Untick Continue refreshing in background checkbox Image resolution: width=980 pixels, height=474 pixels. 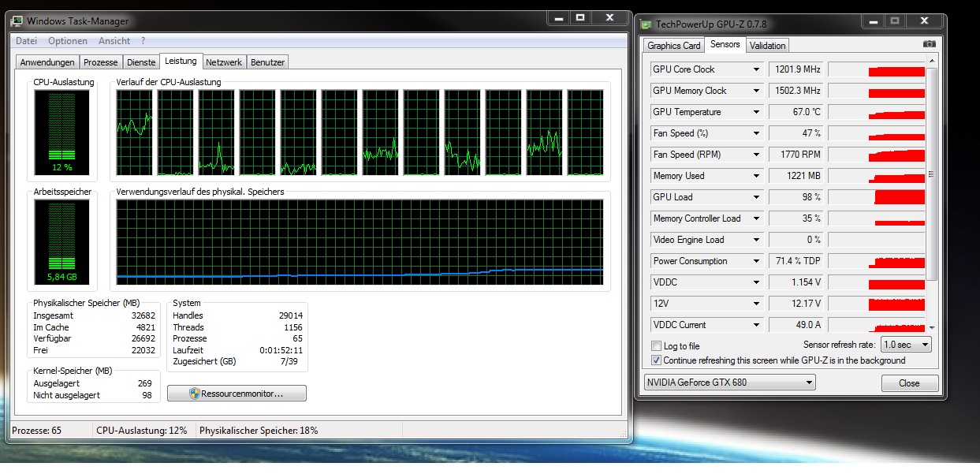(x=657, y=360)
